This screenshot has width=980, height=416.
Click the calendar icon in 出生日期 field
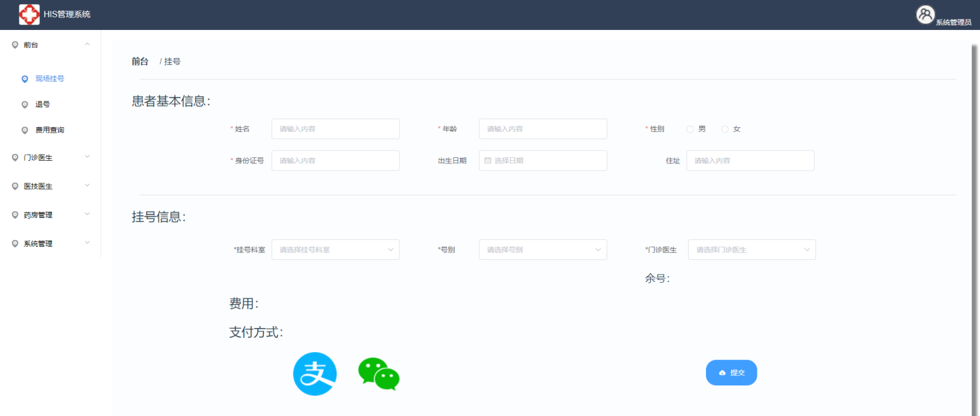click(487, 161)
